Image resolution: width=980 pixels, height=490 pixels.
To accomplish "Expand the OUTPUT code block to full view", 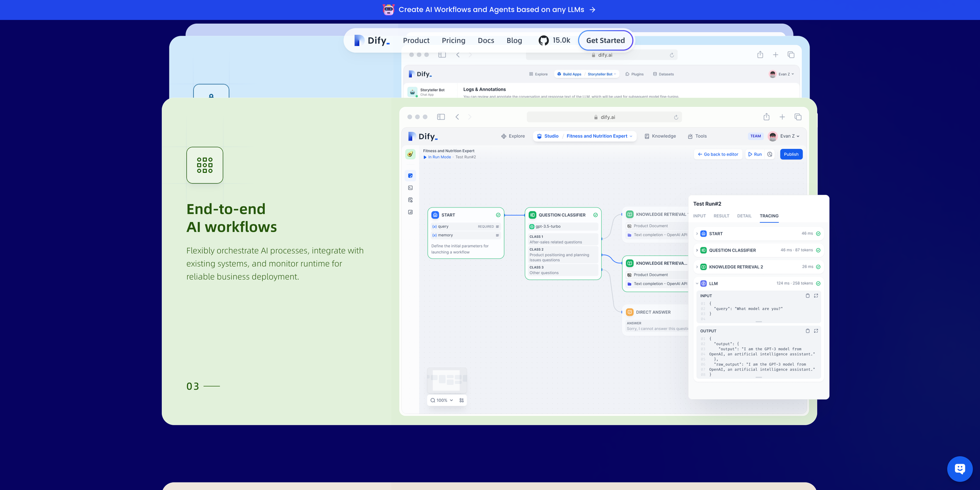I will (x=816, y=331).
